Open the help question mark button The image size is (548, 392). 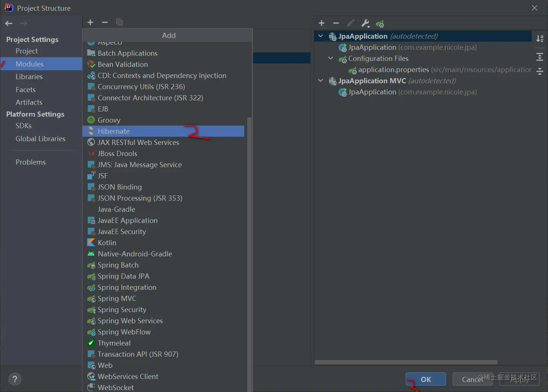[14, 379]
